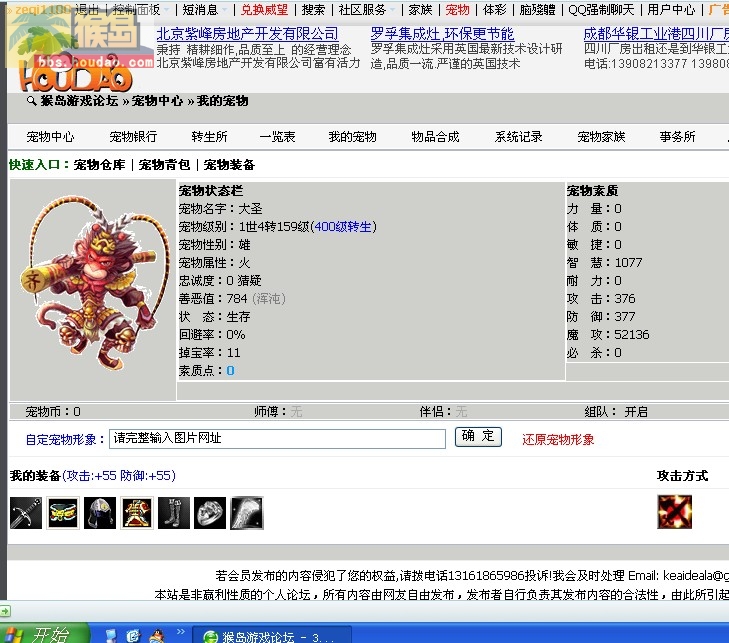Image resolution: width=729 pixels, height=643 pixels.
Task: Click 脑残體 in top menu
Action: 537,9
